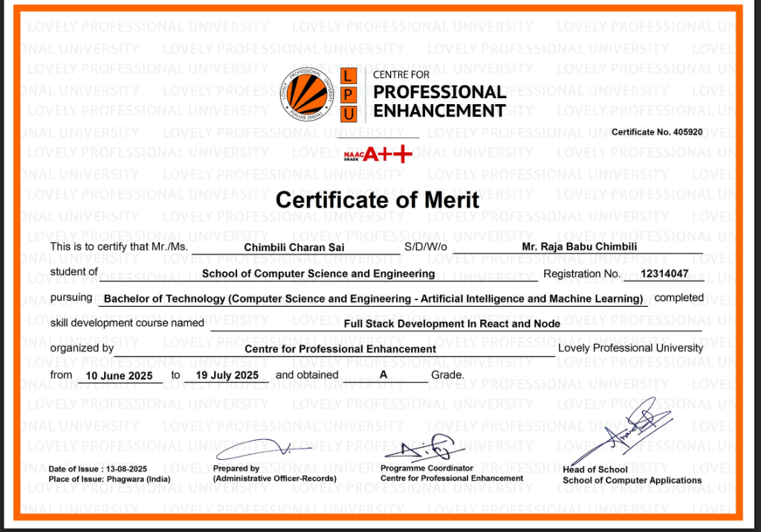Image resolution: width=761 pixels, height=532 pixels.
Task: Click the orange "U" block in LPU logo
Action: coord(349,113)
